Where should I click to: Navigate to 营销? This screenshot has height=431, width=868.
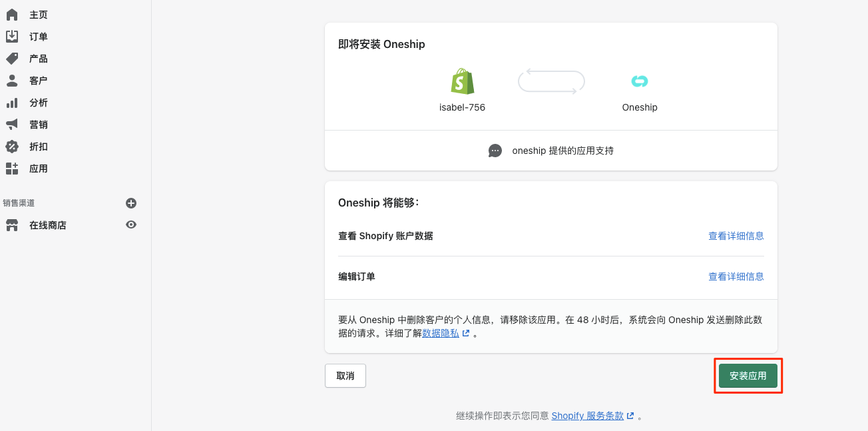click(39, 125)
